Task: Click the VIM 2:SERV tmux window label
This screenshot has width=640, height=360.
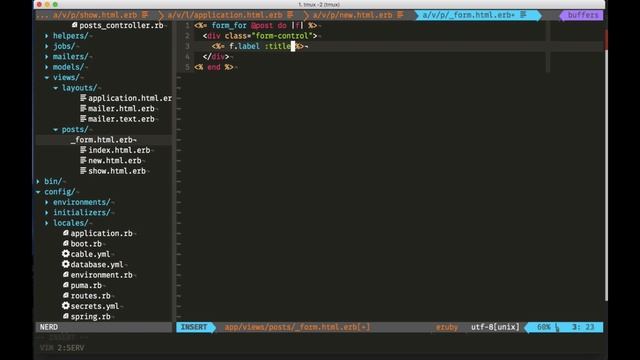Action: tap(62, 348)
